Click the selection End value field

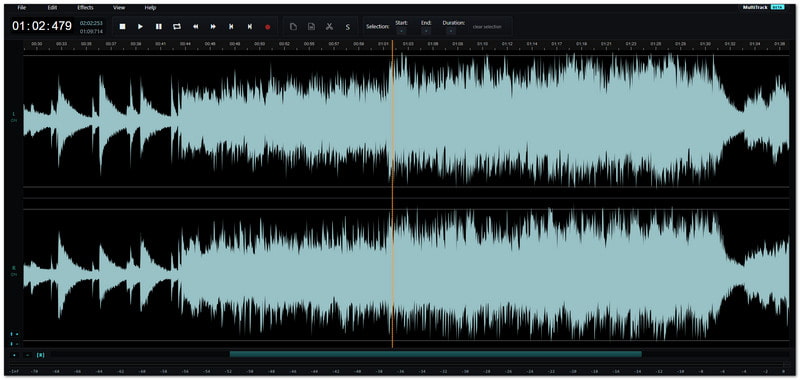point(426,31)
